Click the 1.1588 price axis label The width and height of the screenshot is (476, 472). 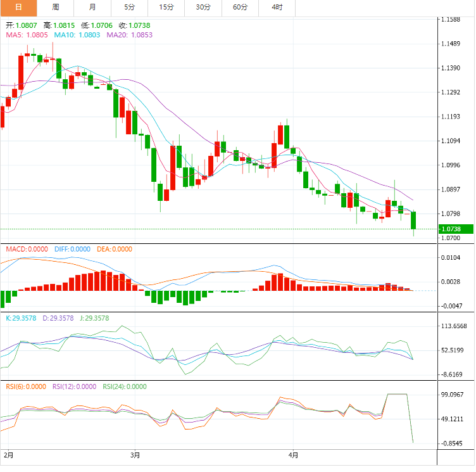(x=451, y=20)
